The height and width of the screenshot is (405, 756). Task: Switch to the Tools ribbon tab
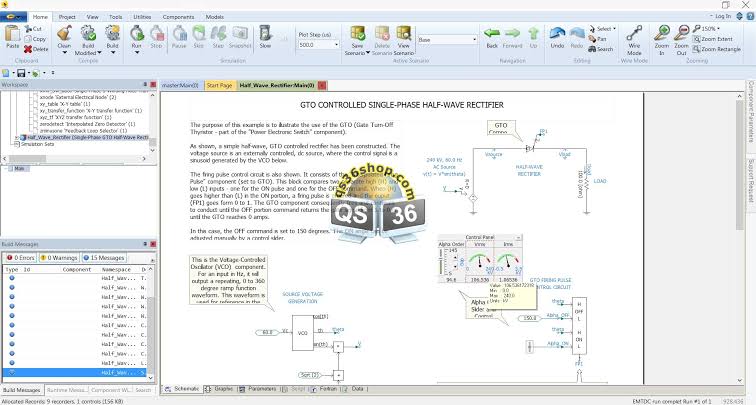pos(116,17)
